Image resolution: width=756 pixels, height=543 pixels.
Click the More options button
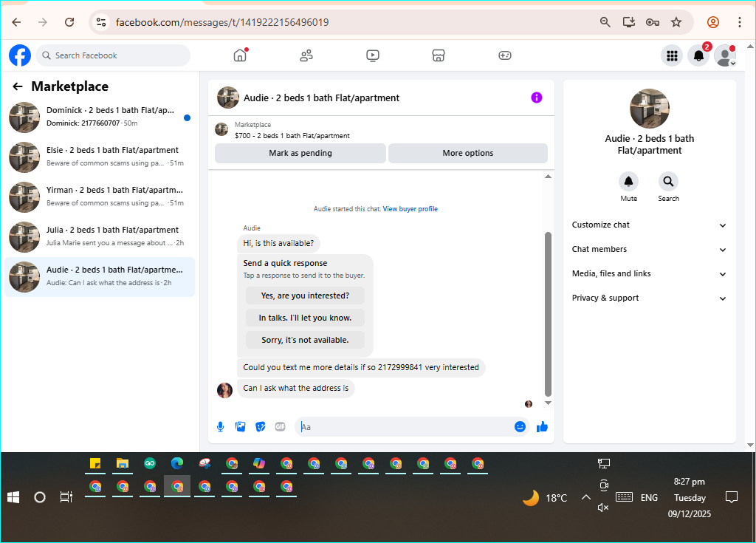(x=467, y=153)
